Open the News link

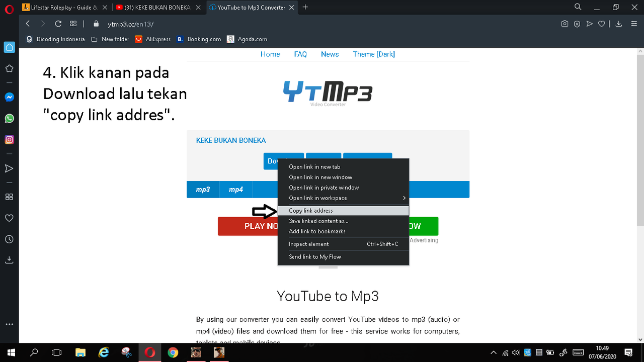330,54
